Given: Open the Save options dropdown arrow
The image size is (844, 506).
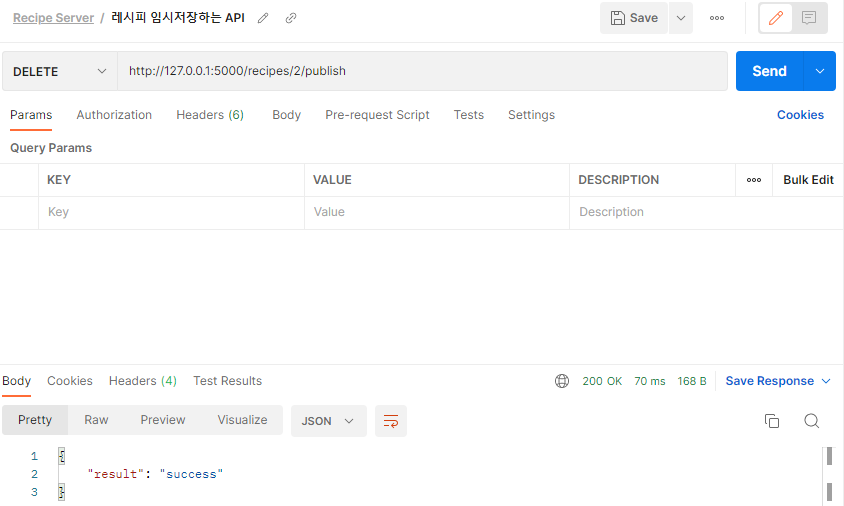Looking at the screenshot, I should click(x=681, y=18).
